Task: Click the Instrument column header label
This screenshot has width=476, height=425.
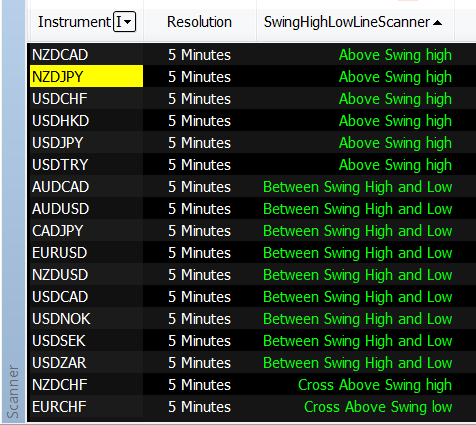Action: tap(74, 22)
